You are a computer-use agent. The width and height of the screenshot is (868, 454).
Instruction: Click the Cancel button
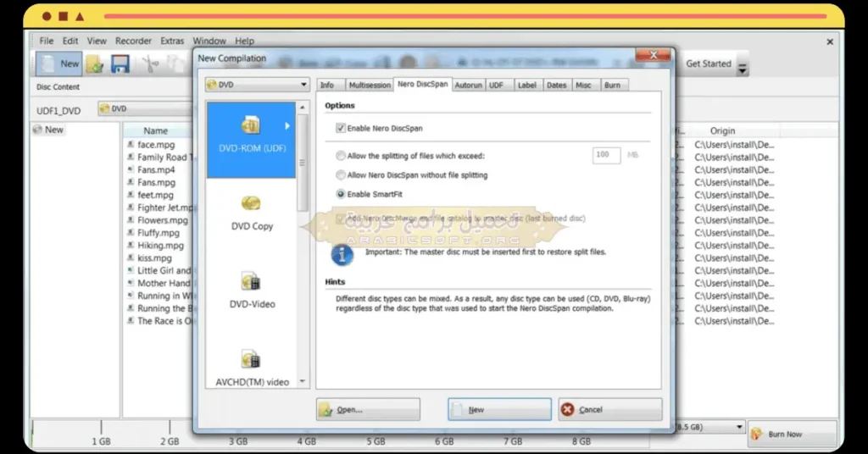610,410
